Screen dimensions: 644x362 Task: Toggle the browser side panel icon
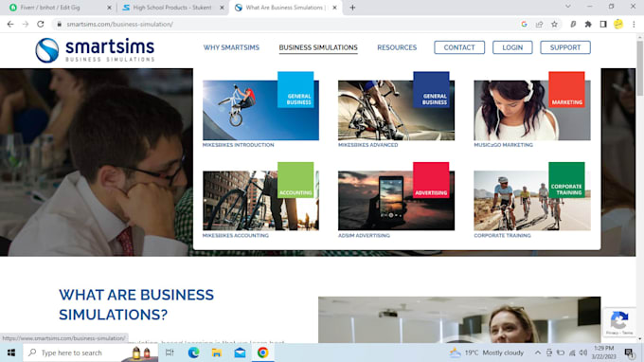(x=603, y=25)
